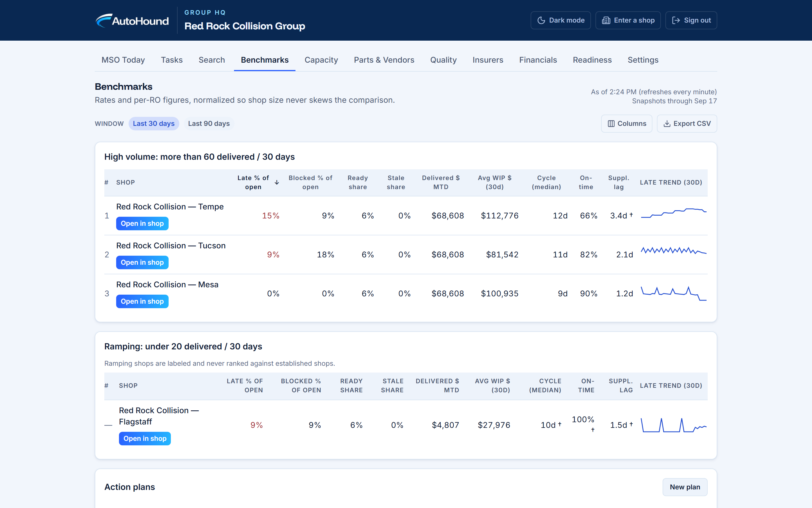Switch to Parts & Vendors tab
This screenshot has height=508, width=812.
click(x=384, y=60)
